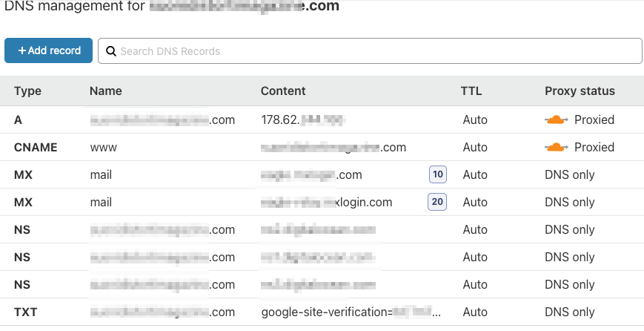This screenshot has height=331, width=644.
Task: Click the search magnifier icon
Action: [111, 51]
